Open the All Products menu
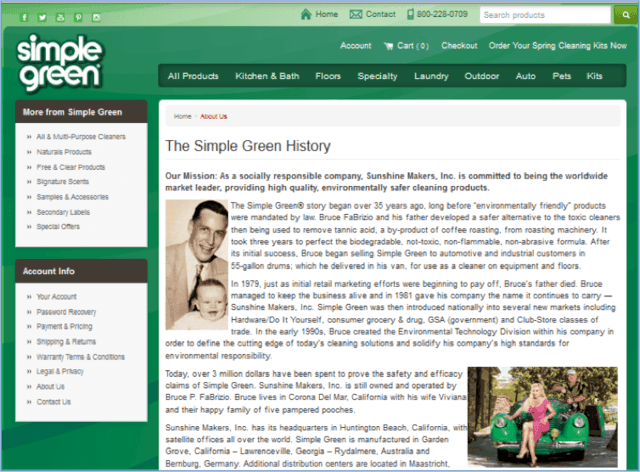Screen dimensions: 640x472 click(x=193, y=76)
